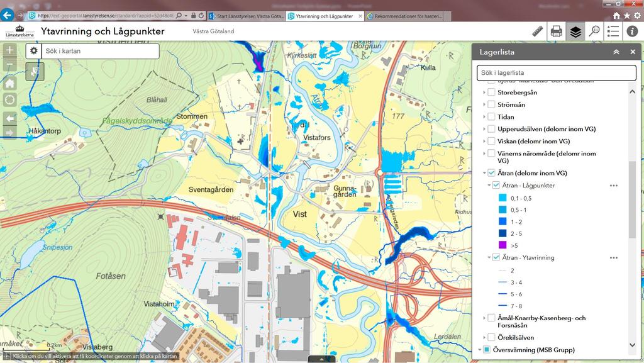Open browser tools gear
This screenshot has height=363, width=644.
click(x=638, y=16)
